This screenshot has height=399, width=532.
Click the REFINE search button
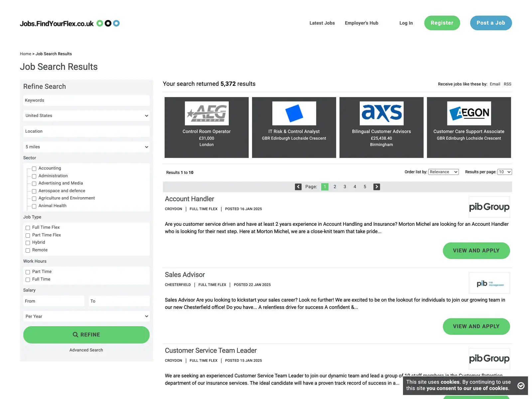(86, 335)
